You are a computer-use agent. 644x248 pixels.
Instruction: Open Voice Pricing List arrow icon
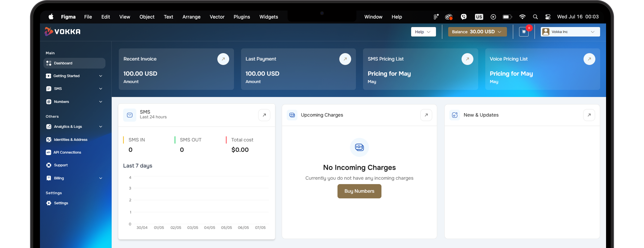point(589,59)
